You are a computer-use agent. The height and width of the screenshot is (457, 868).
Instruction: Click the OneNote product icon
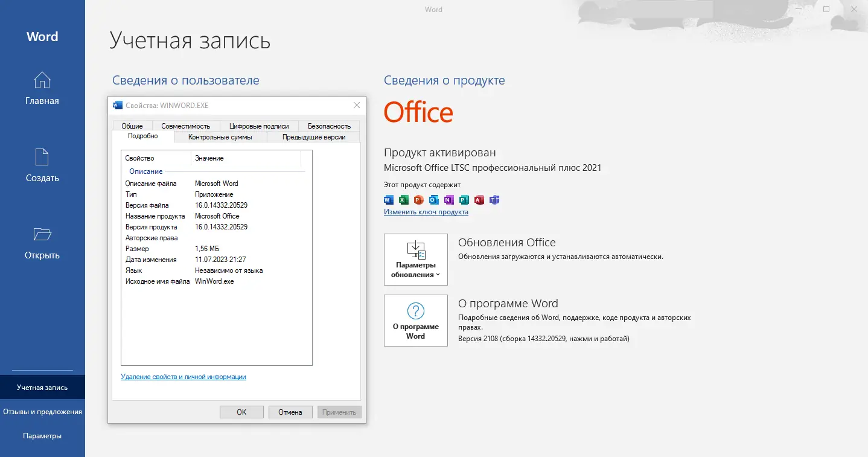(449, 200)
